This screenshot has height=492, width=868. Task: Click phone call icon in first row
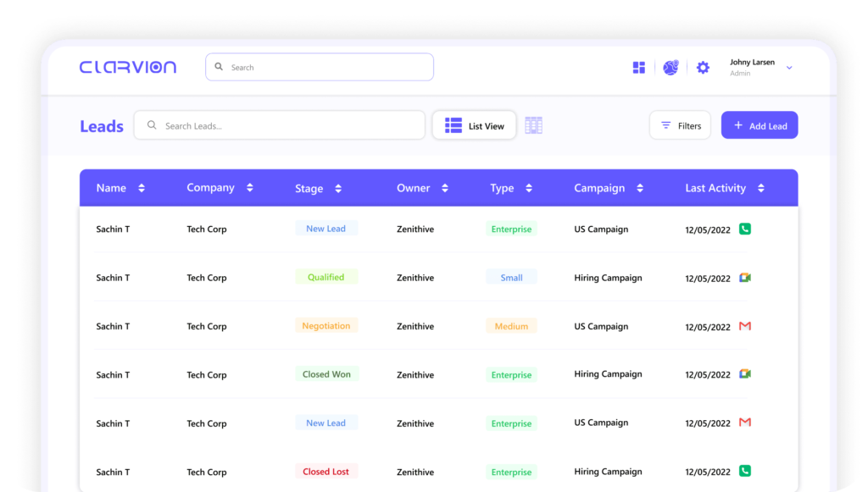(x=744, y=229)
